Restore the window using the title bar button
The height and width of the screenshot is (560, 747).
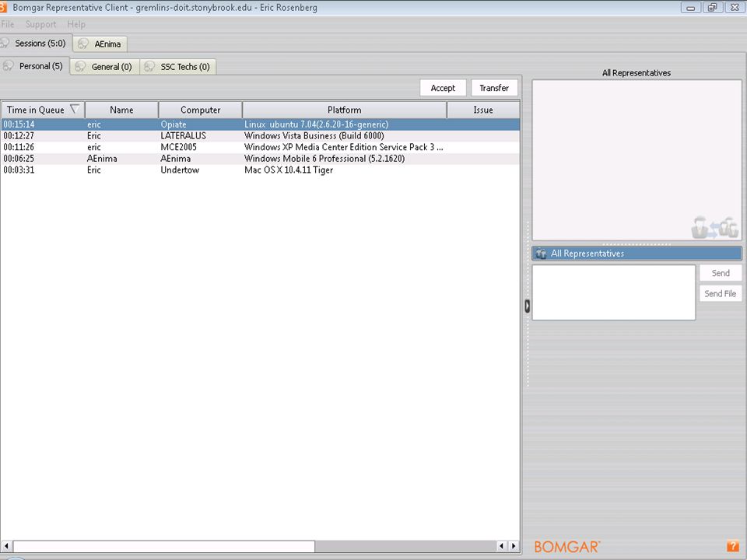713,7
